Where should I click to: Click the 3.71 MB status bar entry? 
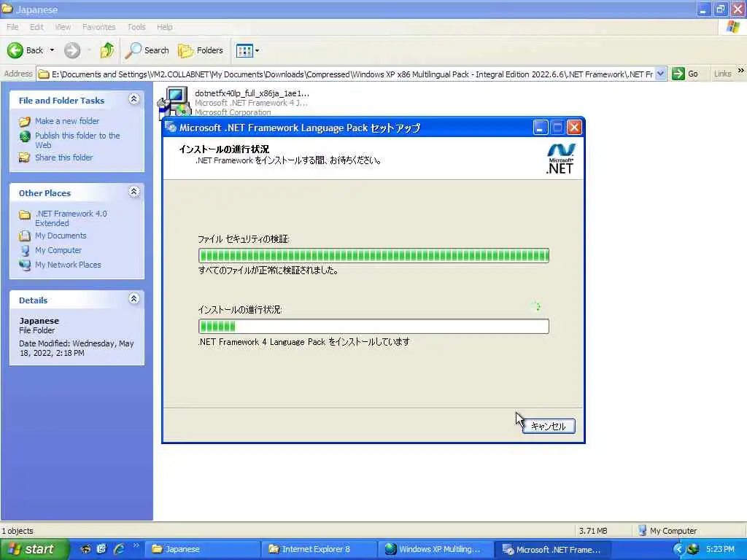click(593, 531)
